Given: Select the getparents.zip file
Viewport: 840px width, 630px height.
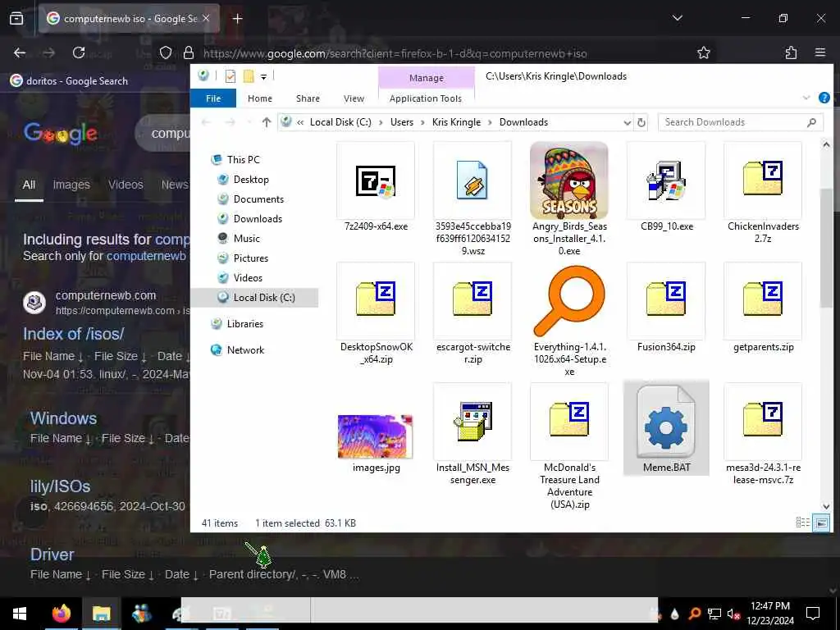Looking at the screenshot, I should 763,308.
